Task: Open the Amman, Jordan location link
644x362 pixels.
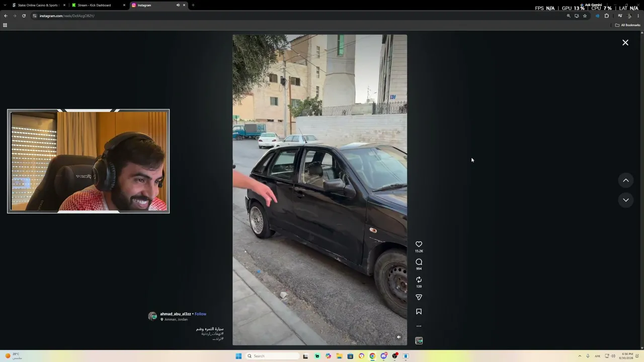Action: pos(176,320)
